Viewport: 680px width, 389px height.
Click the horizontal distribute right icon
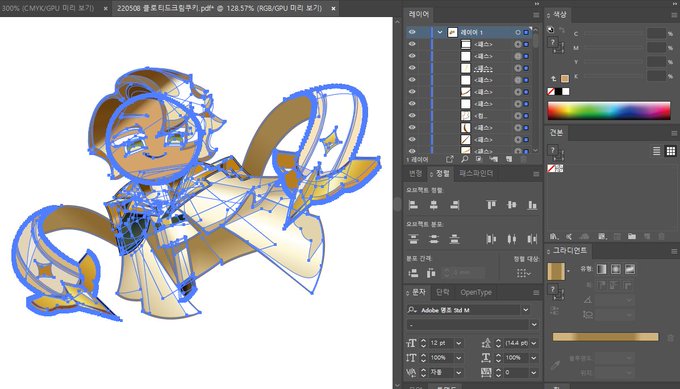(x=532, y=239)
